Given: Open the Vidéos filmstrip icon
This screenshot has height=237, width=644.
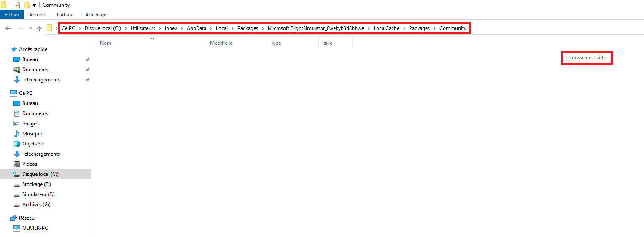Looking at the screenshot, I should 17,164.
